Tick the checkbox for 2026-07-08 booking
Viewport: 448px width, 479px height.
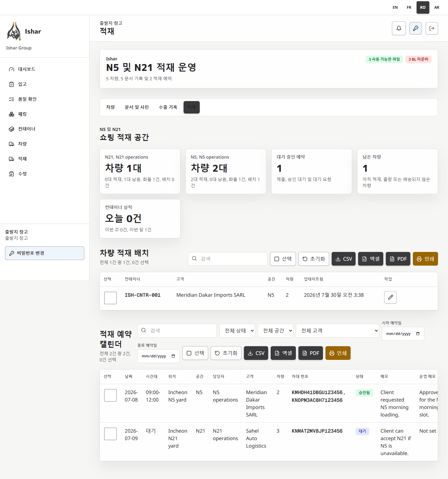click(x=110, y=395)
